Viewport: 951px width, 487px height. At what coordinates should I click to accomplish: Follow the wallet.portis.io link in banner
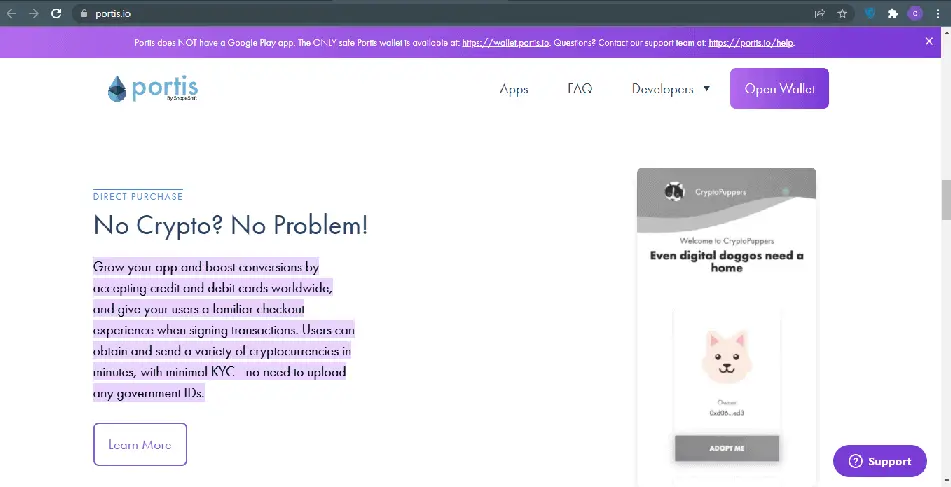pyautogui.click(x=509, y=43)
